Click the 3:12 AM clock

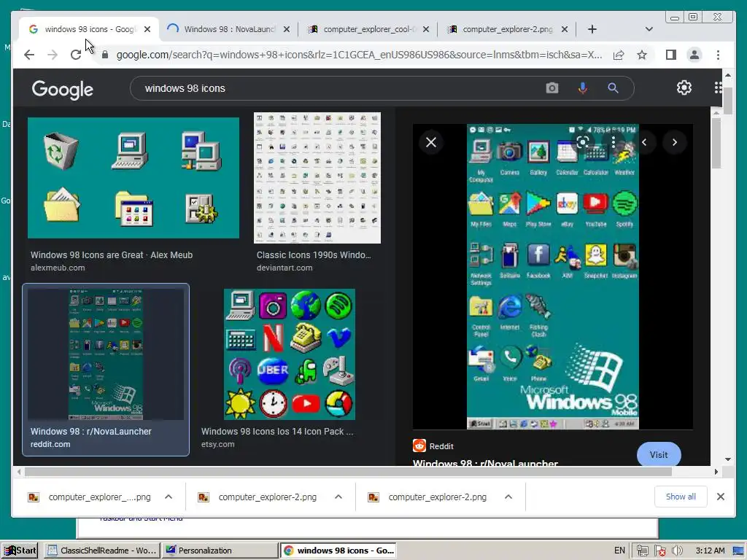[710, 551]
